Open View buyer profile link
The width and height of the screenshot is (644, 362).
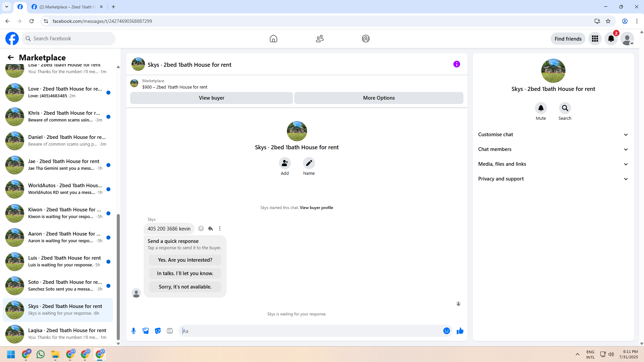[x=316, y=208]
